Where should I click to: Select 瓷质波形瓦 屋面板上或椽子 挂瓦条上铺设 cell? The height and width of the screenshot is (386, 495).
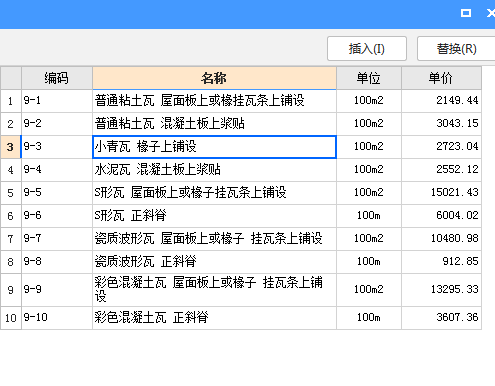pos(214,239)
